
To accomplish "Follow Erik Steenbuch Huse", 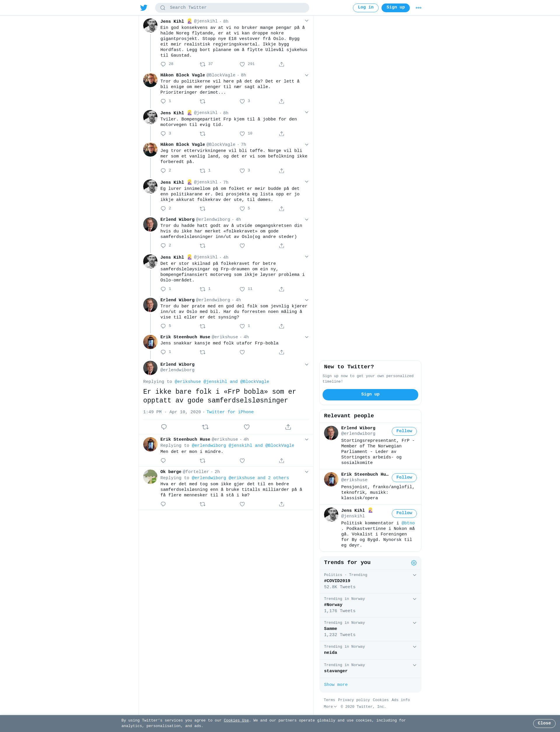I will (404, 477).
